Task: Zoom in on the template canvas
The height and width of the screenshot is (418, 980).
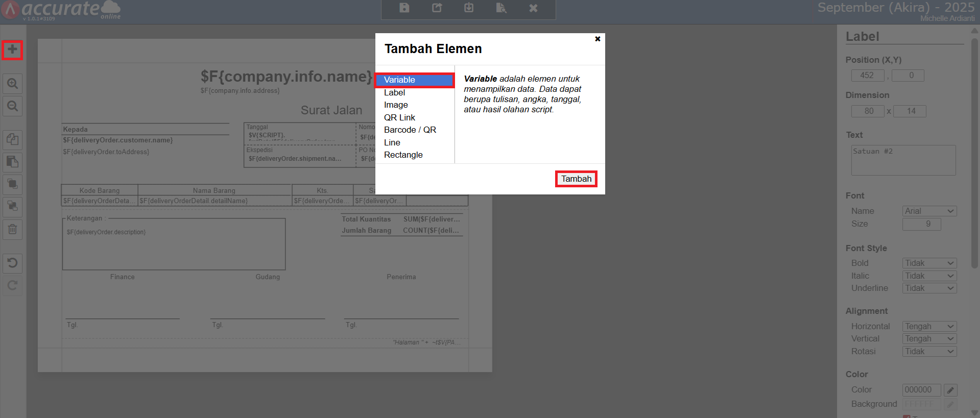Action: 12,84
